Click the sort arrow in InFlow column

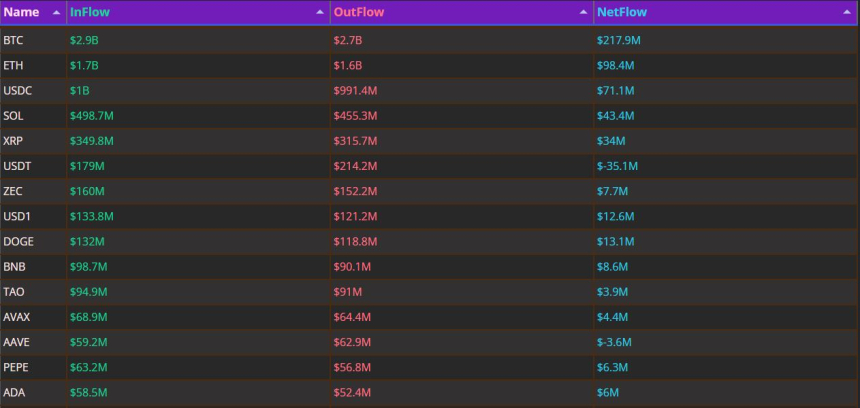320,13
